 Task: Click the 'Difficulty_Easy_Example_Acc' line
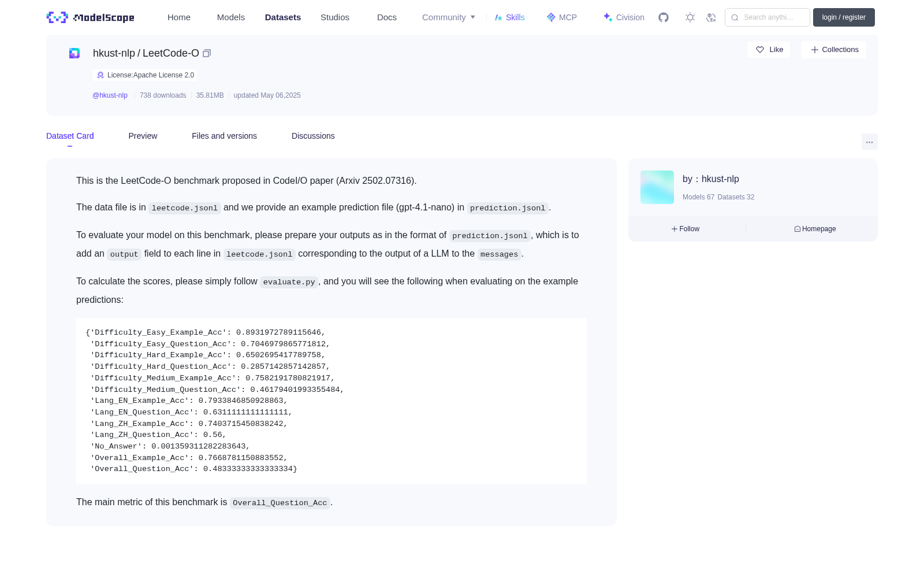[206, 332]
